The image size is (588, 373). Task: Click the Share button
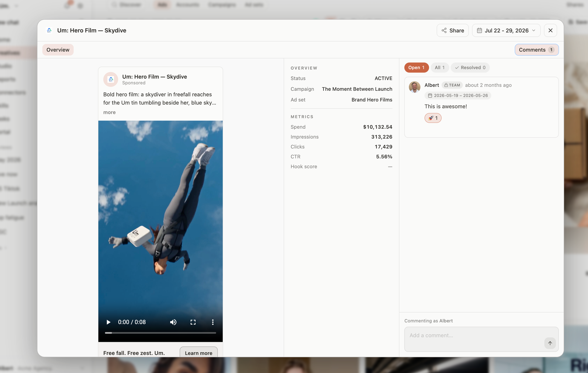pyautogui.click(x=452, y=30)
